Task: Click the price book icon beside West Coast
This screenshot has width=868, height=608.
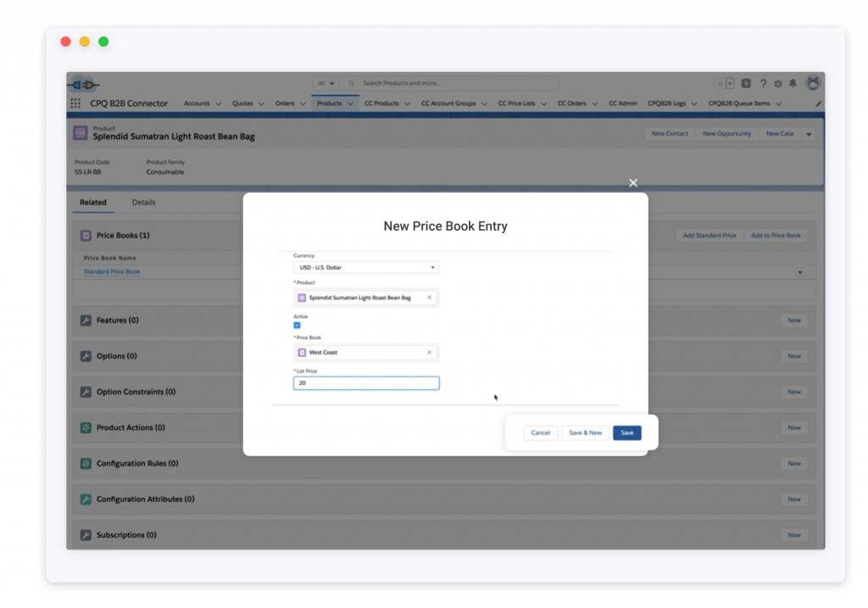Action: click(x=302, y=352)
